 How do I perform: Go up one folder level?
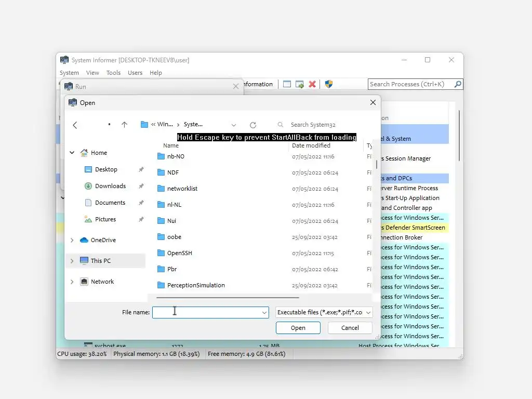point(125,125)
